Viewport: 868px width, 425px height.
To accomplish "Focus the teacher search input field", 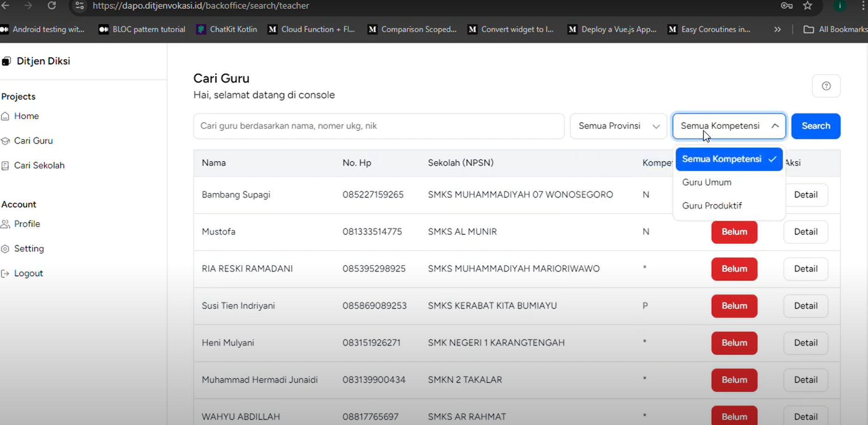I will [x=378, y=126].
